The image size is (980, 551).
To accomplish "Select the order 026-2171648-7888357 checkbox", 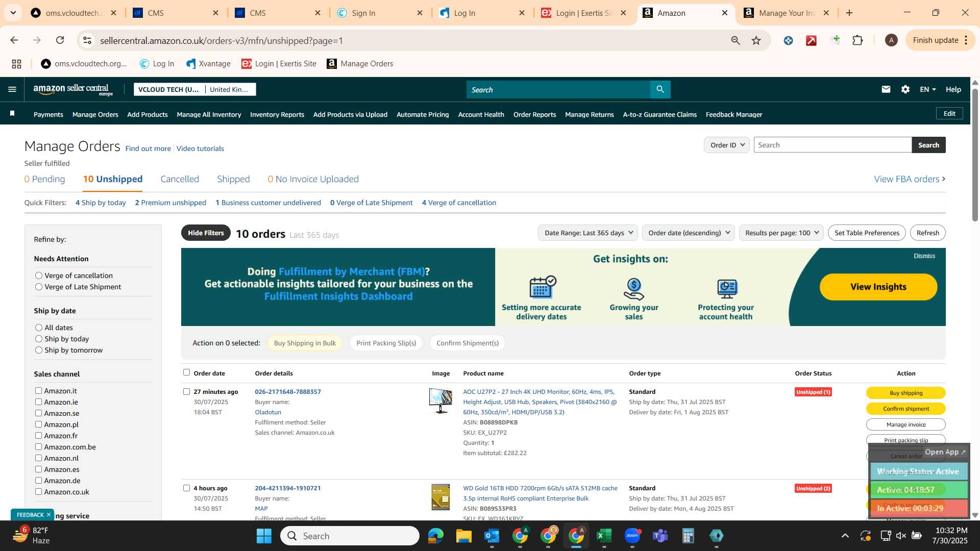I will (x=186, y=392).
